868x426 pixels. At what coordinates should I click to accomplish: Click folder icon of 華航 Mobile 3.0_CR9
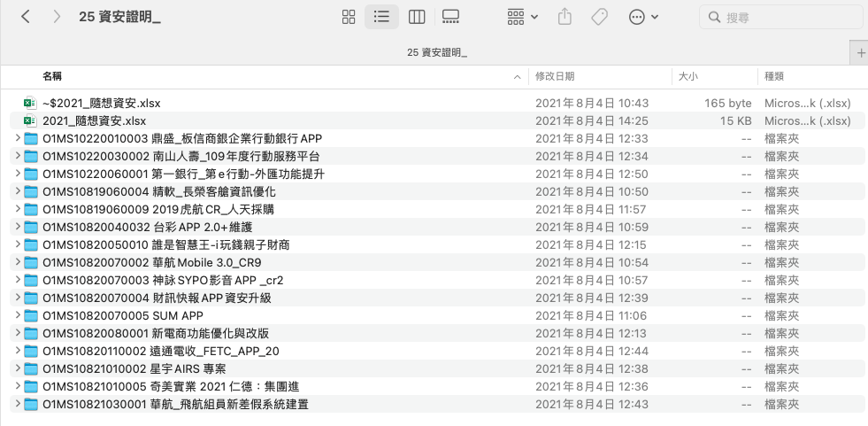31,262
